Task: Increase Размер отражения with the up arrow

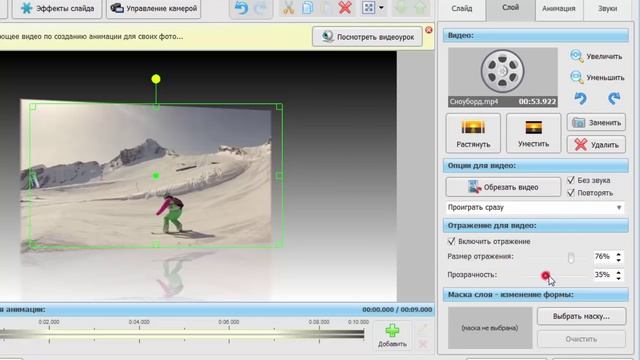Action: pyautogui.click(x=619, y=254)
